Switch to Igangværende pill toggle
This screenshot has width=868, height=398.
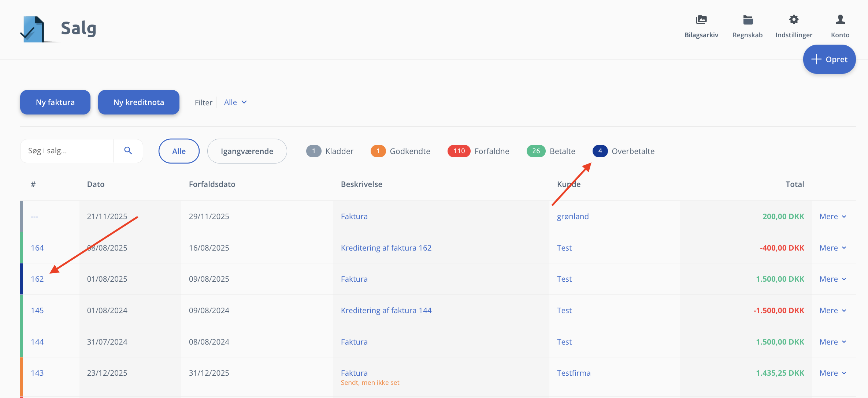pyautogui.click(x=247, y=151)
